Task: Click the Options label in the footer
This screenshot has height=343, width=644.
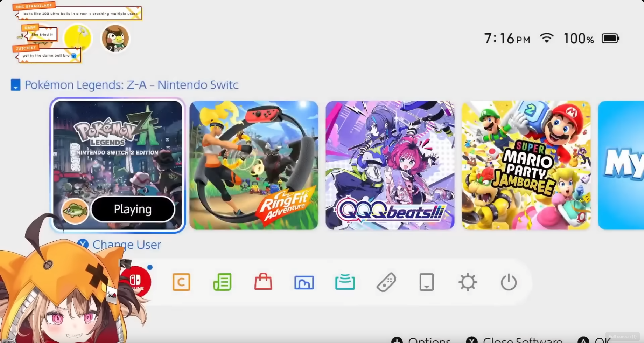Action: coord(429,340)
